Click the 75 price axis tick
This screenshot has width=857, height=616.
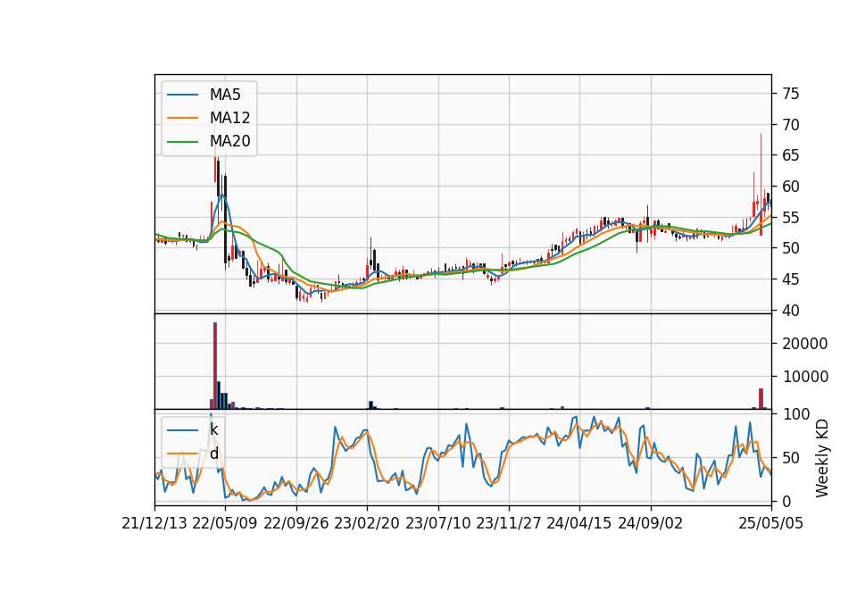(790, 94)
